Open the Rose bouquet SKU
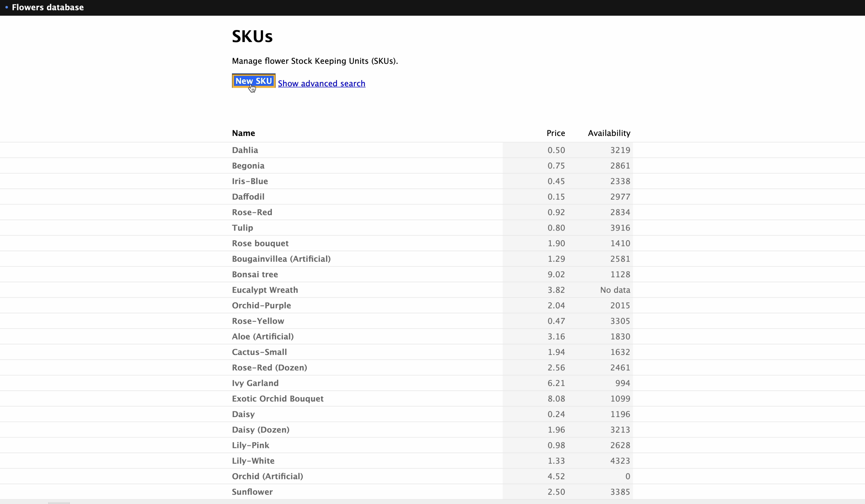This screenshot has height=504, width=865. tap(260, 243)
